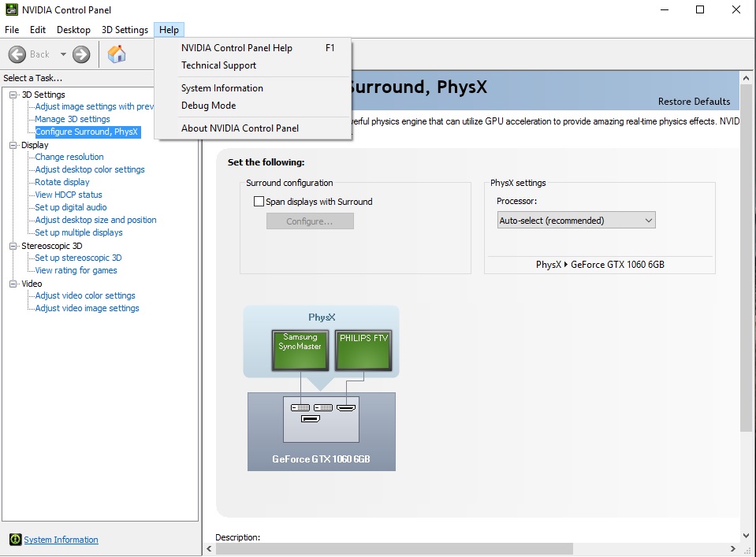
Task: Click the vertical scrollbar down arrow
Action: click(x=746, y=535)
